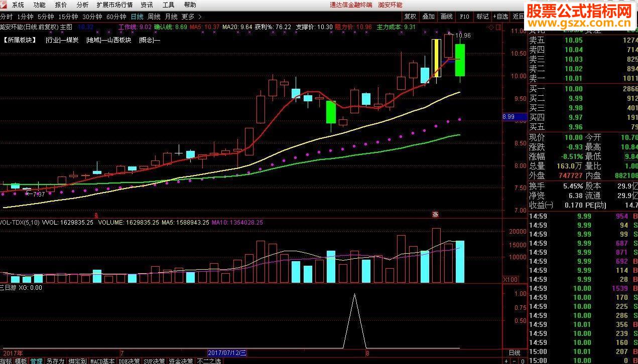Viewport: 638px width, 364px height.
Task: Click the 地域—山西板块 sector link
Action: click(108, 40)
